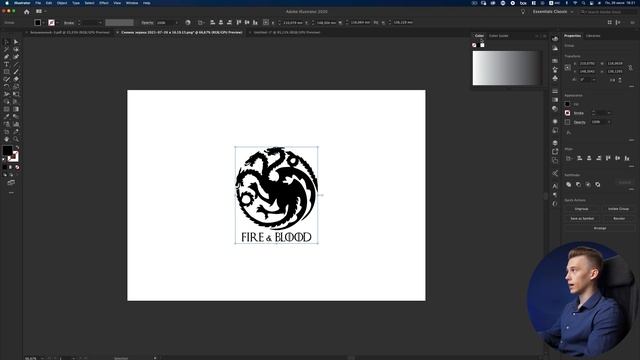Select the Rotate tool
The image size is (640, 360).
6,87
